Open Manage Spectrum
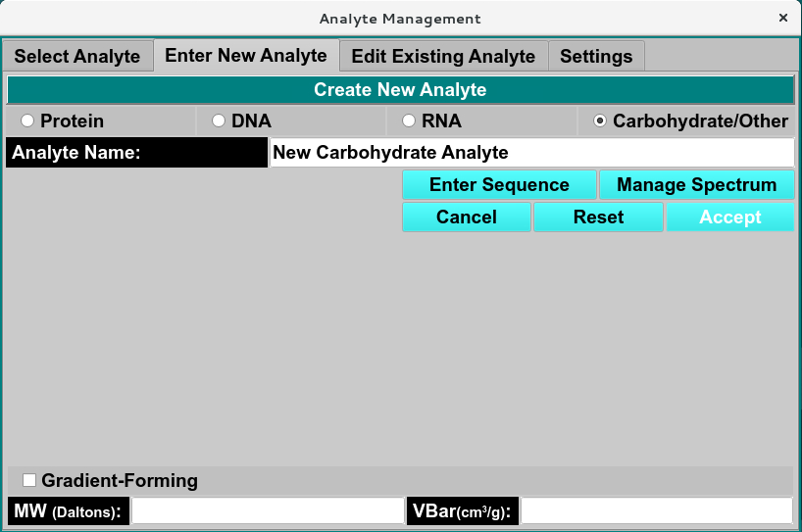This screenshot has height=532, width=802. (x=696, y=185)
